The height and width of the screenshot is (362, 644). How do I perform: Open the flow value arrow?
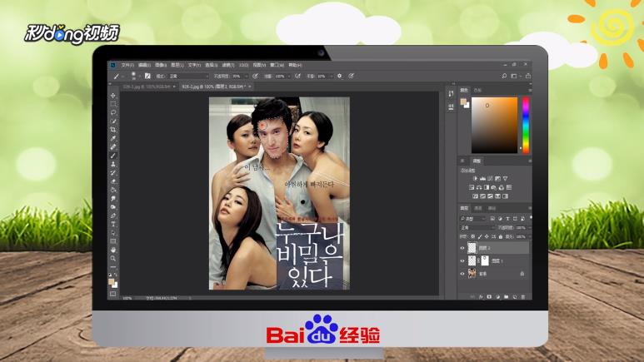click(x=289, y=76)
